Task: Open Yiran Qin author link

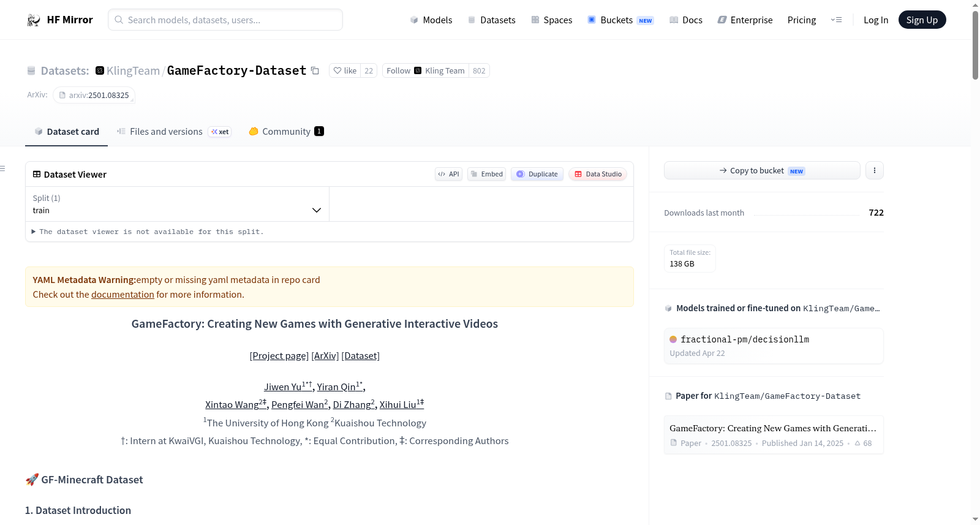Action: point(339,387)
